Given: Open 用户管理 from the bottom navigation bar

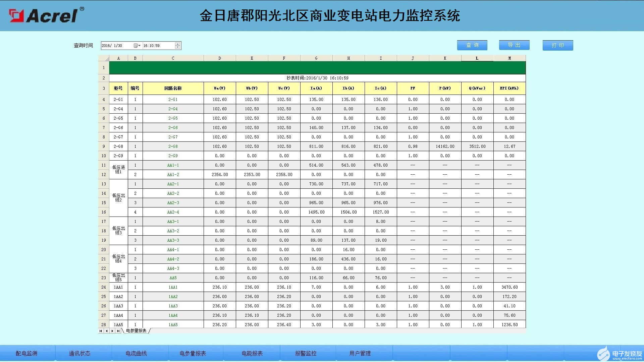Looking at the screenshot, I should tap(360, 353).
